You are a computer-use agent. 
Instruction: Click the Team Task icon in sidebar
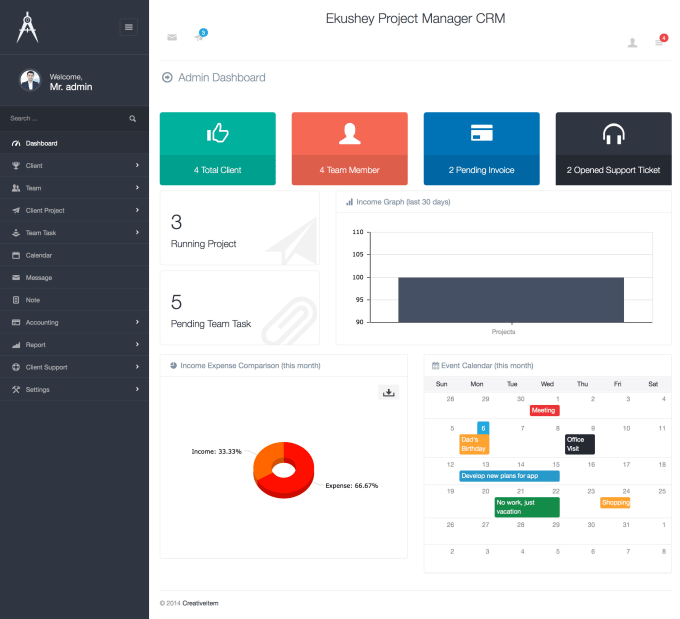16,233
